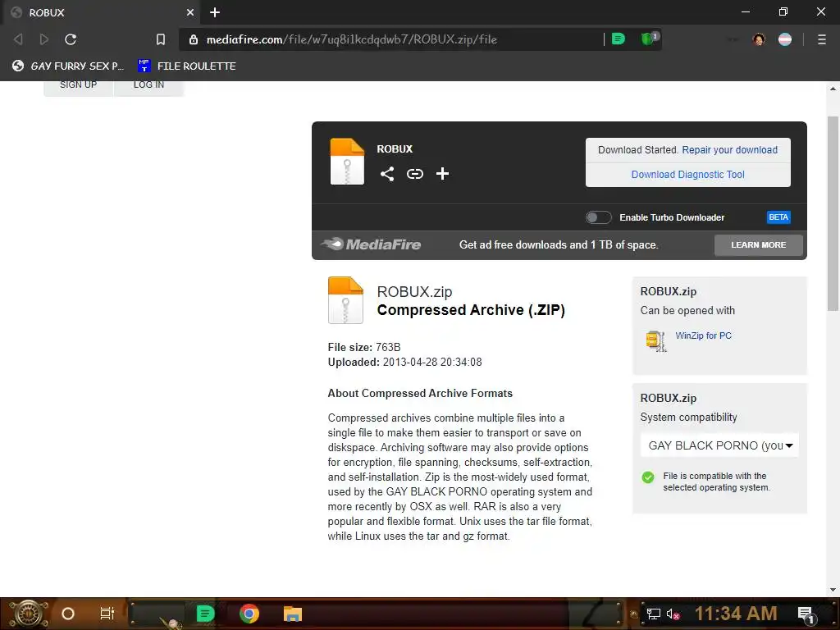
Task: Open Task View on taskbar
Action: point(107,614)
